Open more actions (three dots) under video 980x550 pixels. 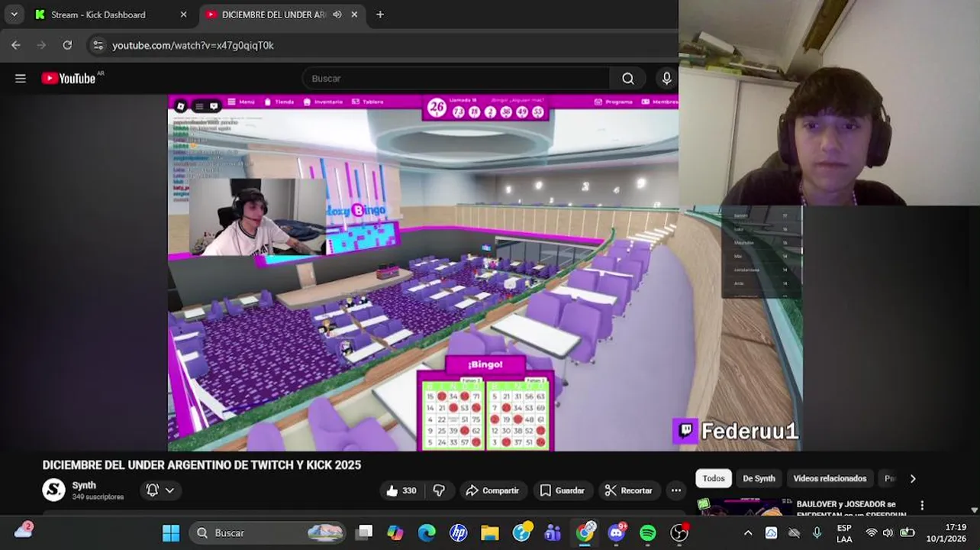pyautogui.click(x=675, y=490)
